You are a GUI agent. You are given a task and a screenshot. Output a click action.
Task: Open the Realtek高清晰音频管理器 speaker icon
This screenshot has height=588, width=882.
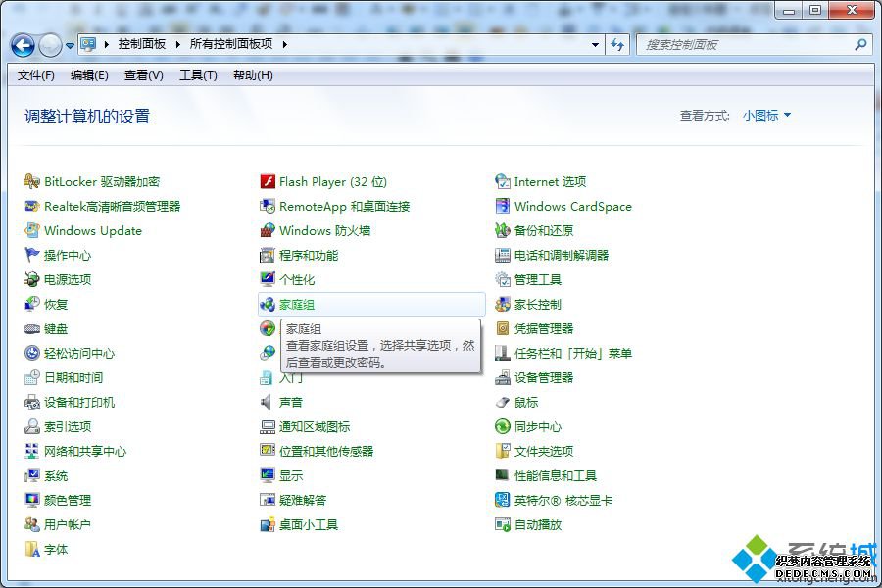click(x=32, y=207)
